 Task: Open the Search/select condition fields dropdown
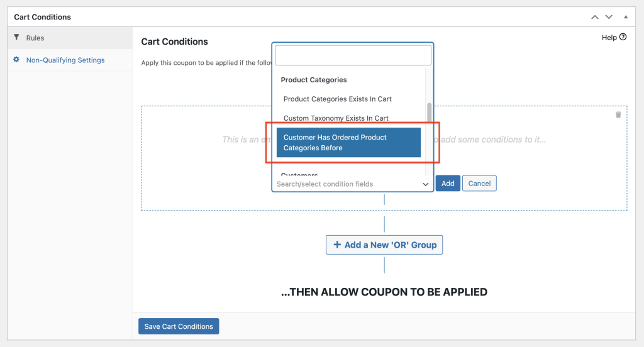(x=352, y=184)
